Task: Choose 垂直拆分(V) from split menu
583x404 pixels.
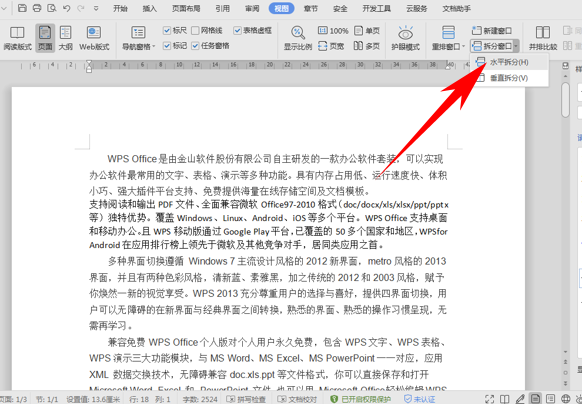Action: click(x=509, y=78)
